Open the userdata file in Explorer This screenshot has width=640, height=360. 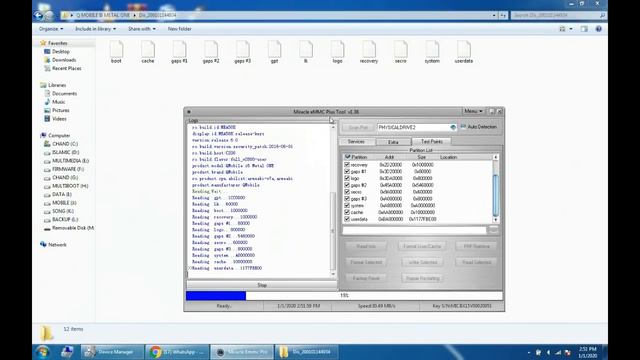tap(464, 52)
